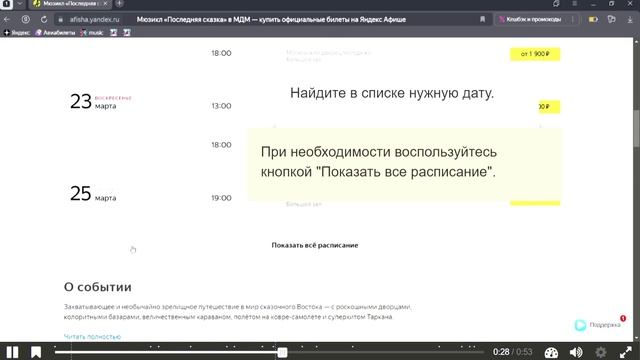Open the Яндекс bookmark

coord(17,33)
